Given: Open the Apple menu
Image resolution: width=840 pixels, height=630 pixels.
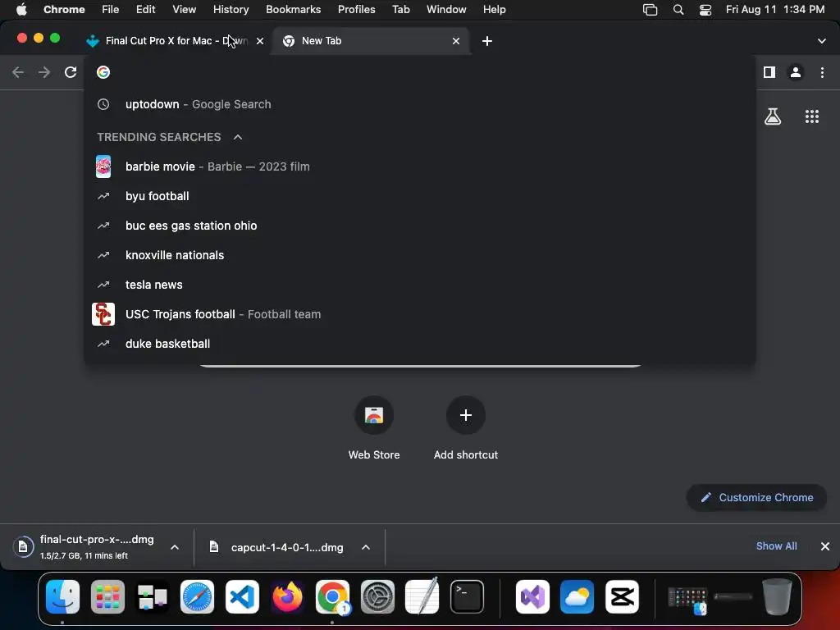Looking at the screenshot, I should 21,10.
